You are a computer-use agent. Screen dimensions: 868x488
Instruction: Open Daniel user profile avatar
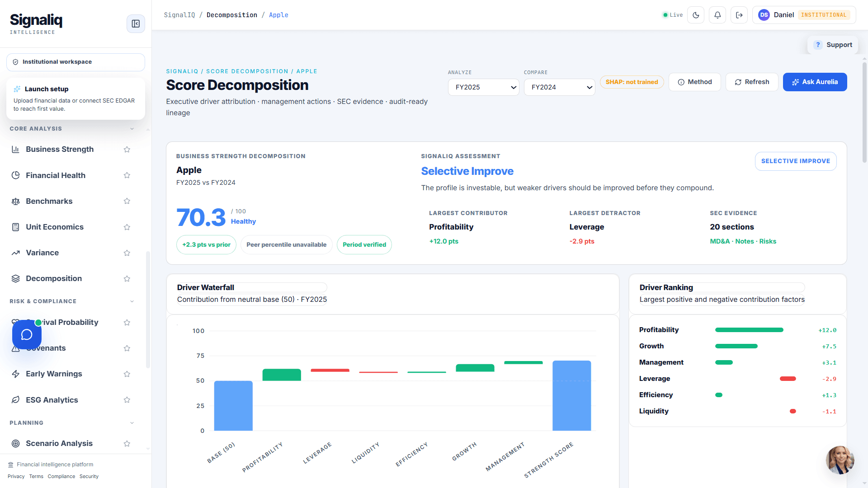click(x=764, y=15)
